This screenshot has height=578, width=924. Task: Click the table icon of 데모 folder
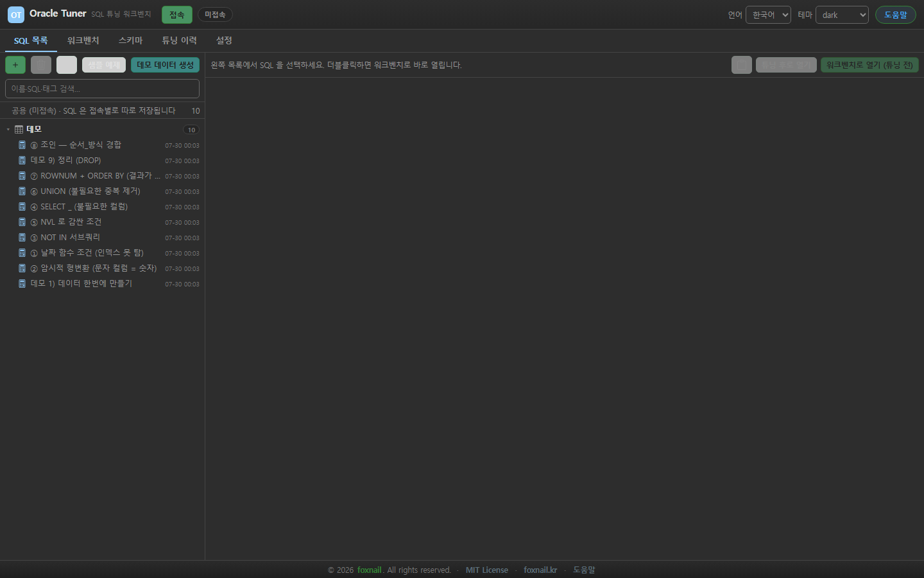(x=19, y=129)
